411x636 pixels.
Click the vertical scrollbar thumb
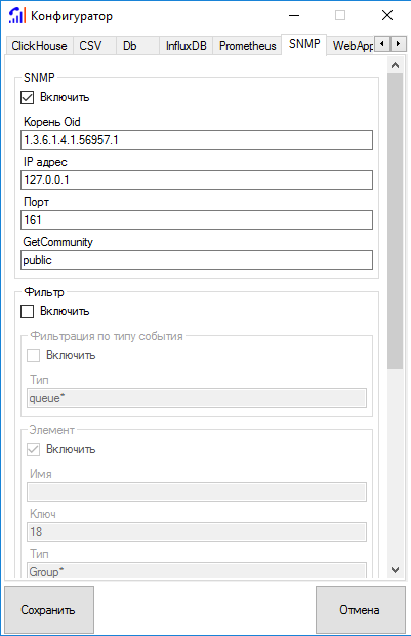[395, 221]
